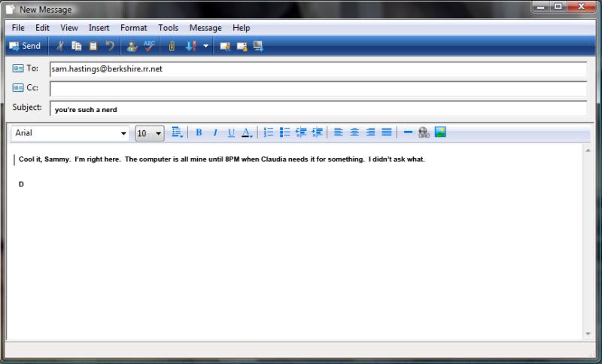Viewport: 602px width, 364px height.
Task: Insert a horizontal line
Action: pyautogui.click(x=408, y=132)
